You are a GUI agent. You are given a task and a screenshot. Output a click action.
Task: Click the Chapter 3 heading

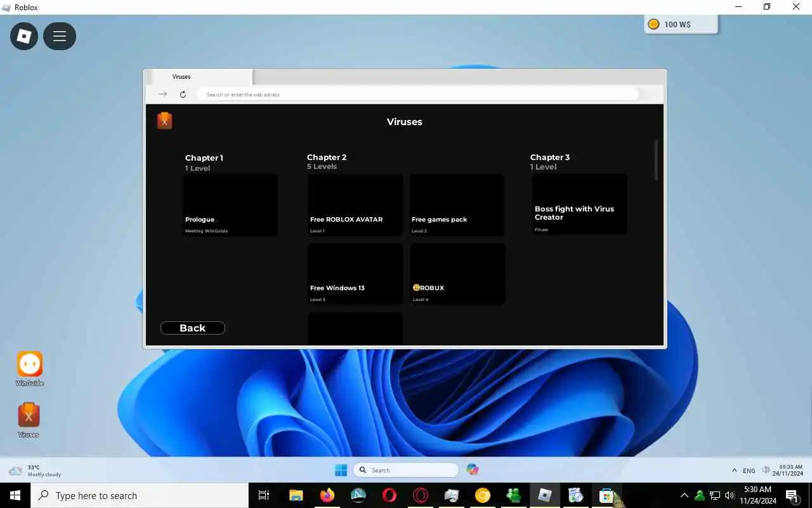click(x=550, y=157)
